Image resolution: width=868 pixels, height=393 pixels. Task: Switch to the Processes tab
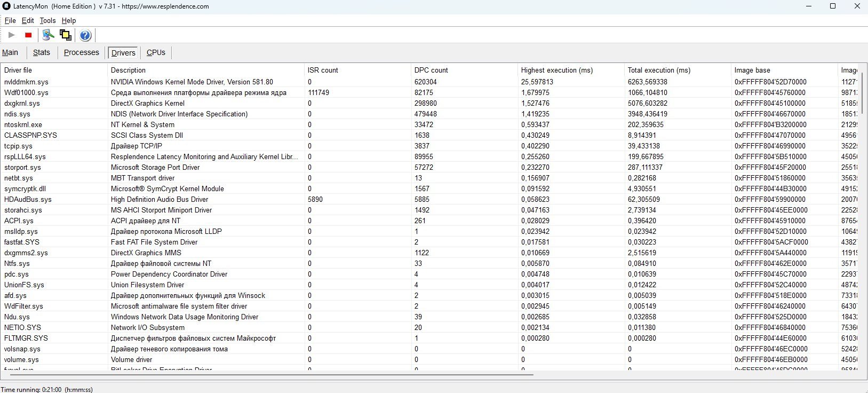coord(81,52)
